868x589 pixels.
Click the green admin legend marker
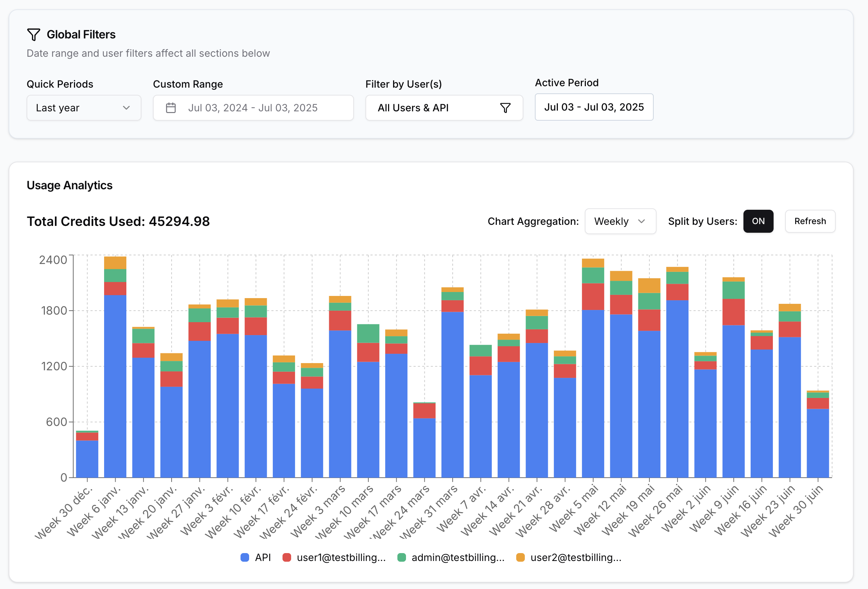tap(401, 557)
